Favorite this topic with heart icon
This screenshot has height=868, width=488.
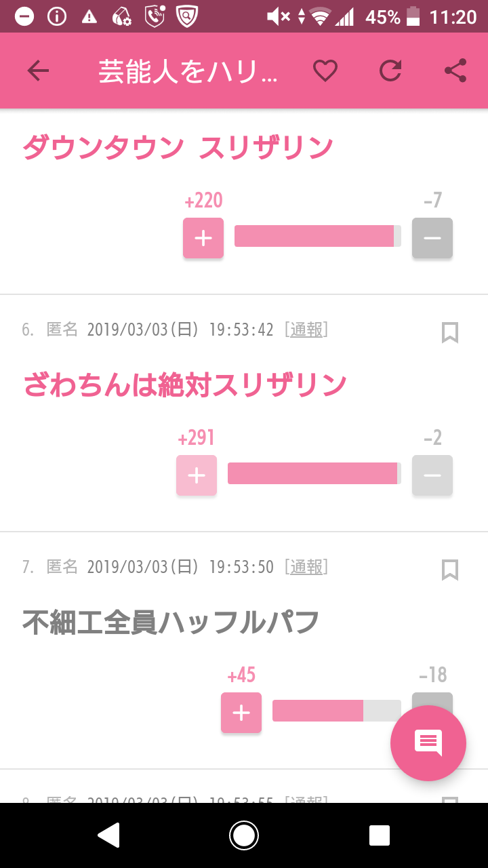click(325, 71)
